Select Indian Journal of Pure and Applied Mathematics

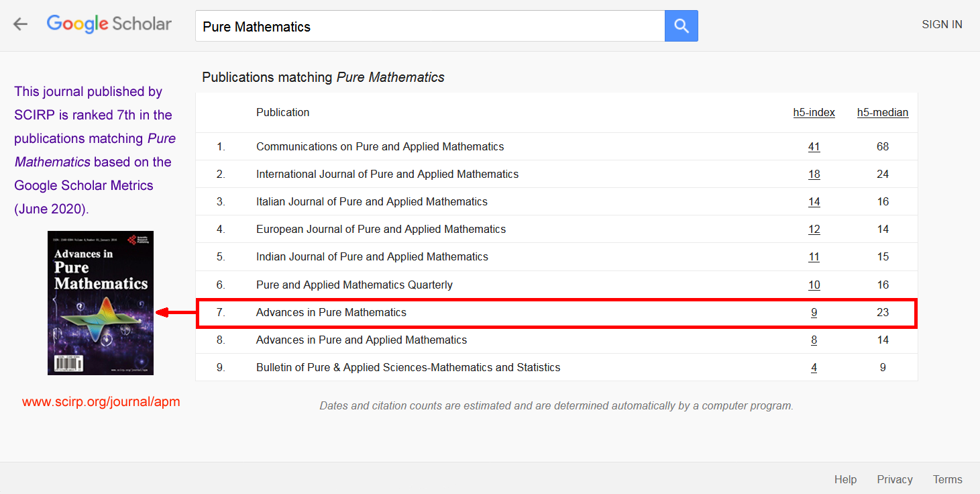coord(372,257)
